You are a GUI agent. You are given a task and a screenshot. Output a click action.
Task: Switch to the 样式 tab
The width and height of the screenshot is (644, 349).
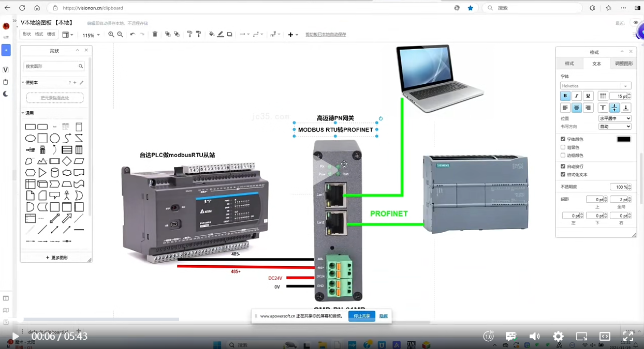[x=569, y=64]
